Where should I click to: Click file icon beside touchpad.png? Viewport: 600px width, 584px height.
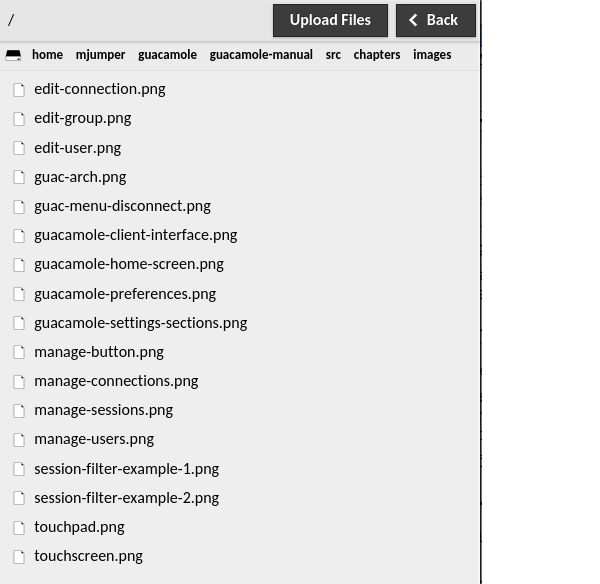[x=19, y=527]
